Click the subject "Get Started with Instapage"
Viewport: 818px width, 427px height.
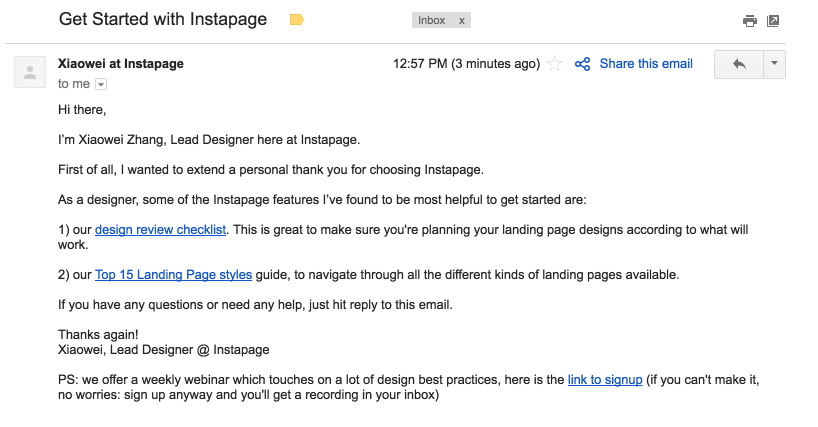[163, 19]
